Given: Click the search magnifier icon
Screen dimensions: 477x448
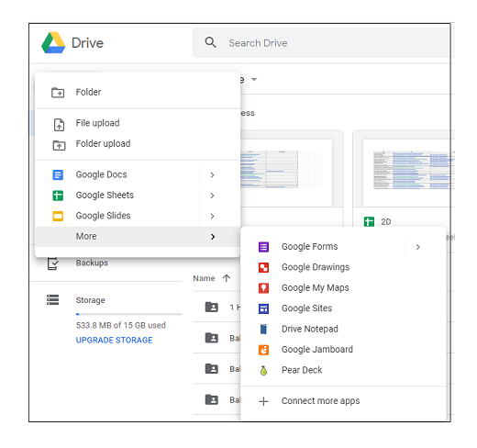Looking at the screenshot, I should pos(210,42).
